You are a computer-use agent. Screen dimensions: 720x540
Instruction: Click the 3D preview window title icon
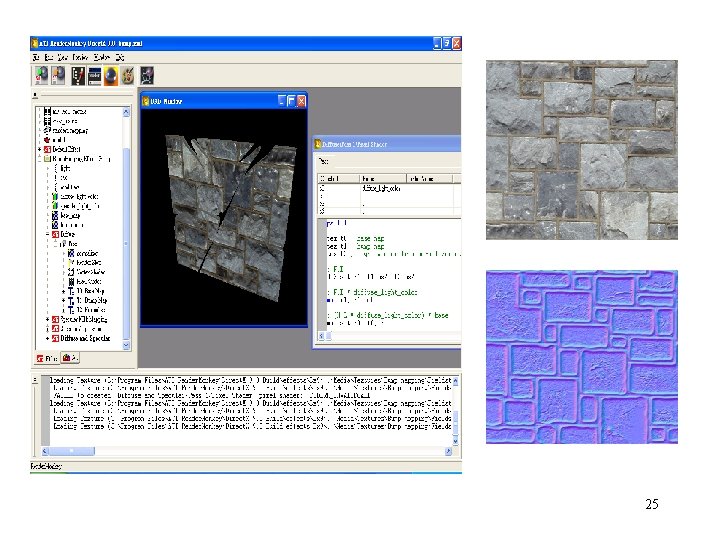click(146, 101)
